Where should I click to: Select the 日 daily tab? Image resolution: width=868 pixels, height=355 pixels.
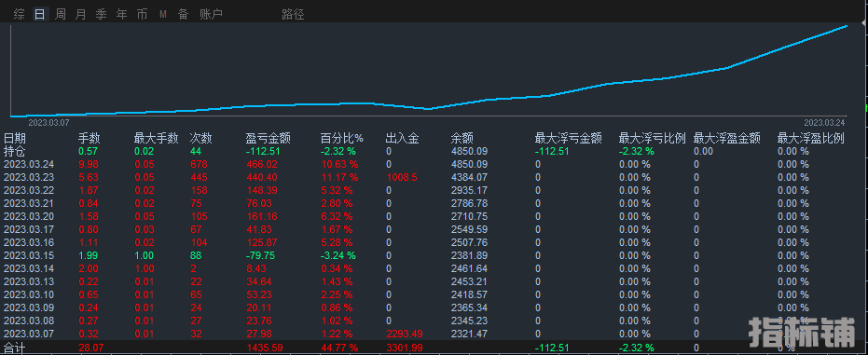click(x=40, y=14)
